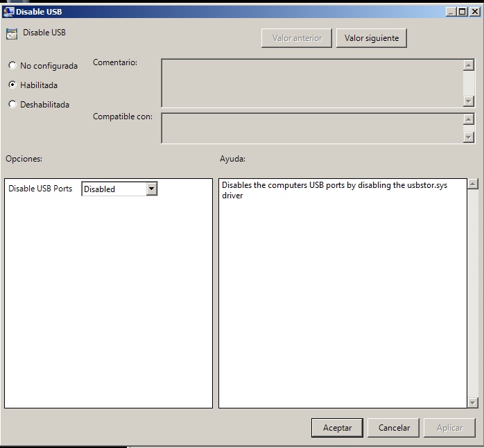Screen dimensions: 484x448
Task: Click up arrow of Ayuda scrollbar
Action: 473,184
